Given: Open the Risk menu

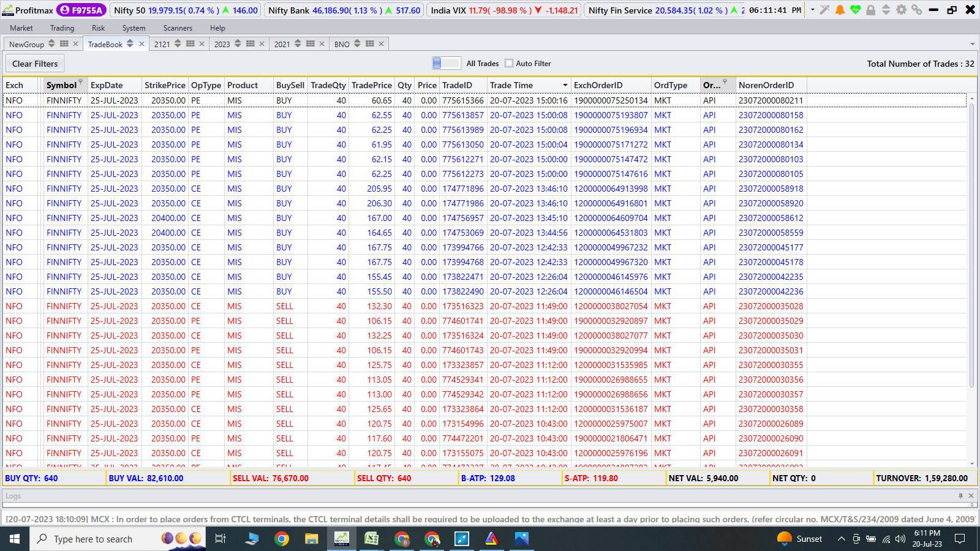Looking at the screenshot, I should [x=99, y=28].
